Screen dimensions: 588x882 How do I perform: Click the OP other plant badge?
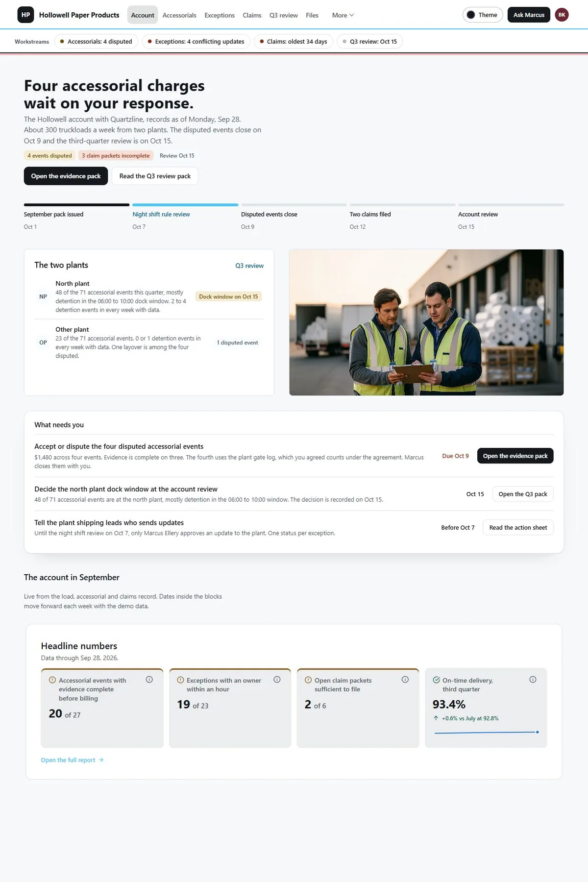43,343
